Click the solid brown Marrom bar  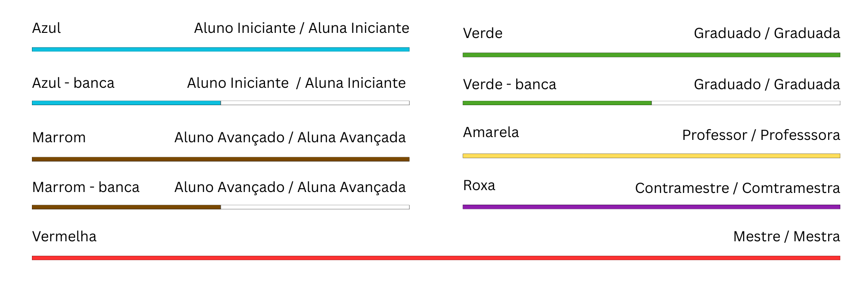pos(220,159)
